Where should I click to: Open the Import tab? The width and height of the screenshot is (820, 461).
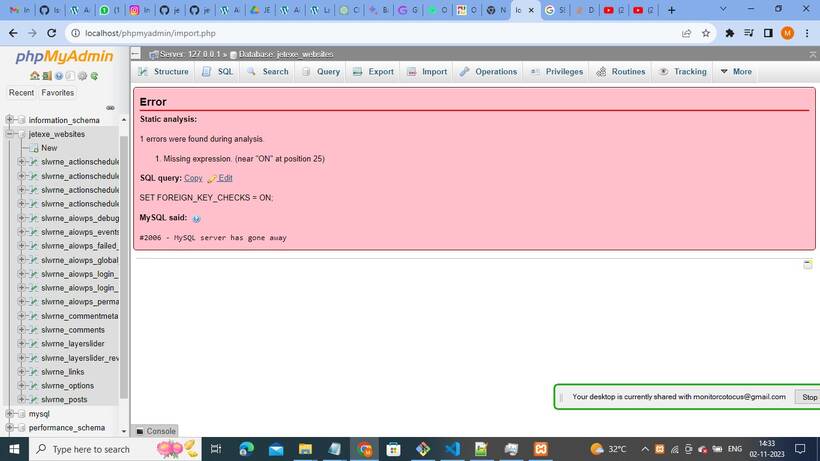[427, 72]
